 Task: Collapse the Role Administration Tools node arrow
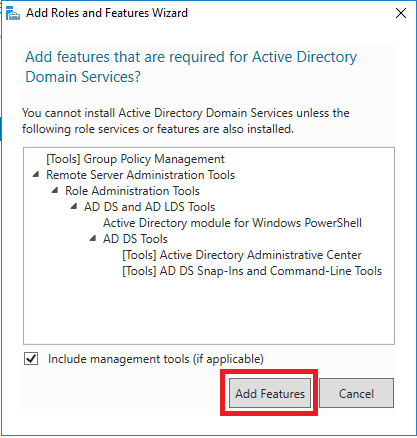(x=55, y=190)
